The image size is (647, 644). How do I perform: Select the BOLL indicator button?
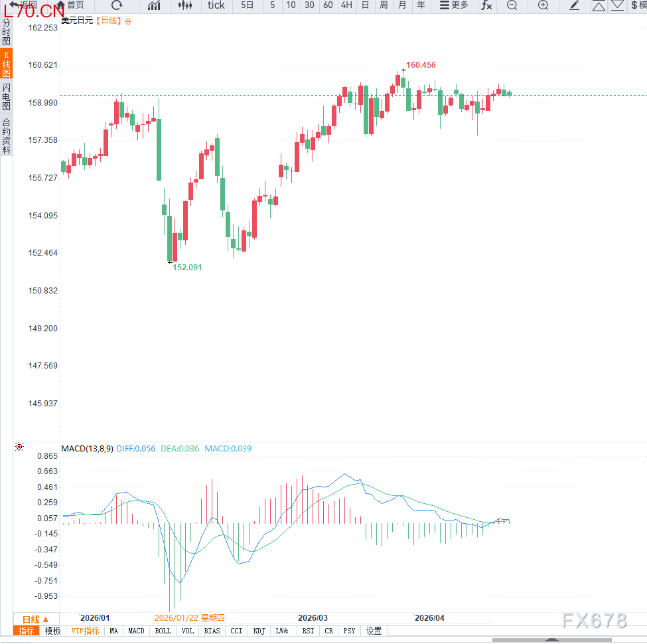(163, 631)
